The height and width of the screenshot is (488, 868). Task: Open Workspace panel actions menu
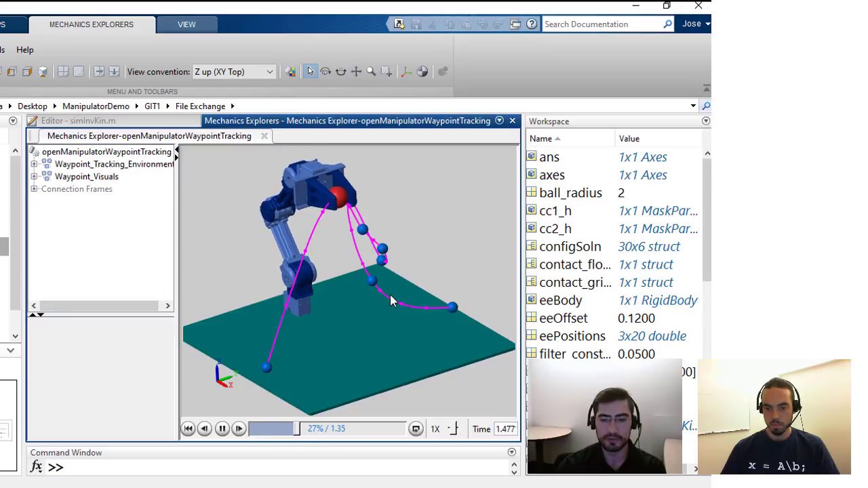coord(706,121)
